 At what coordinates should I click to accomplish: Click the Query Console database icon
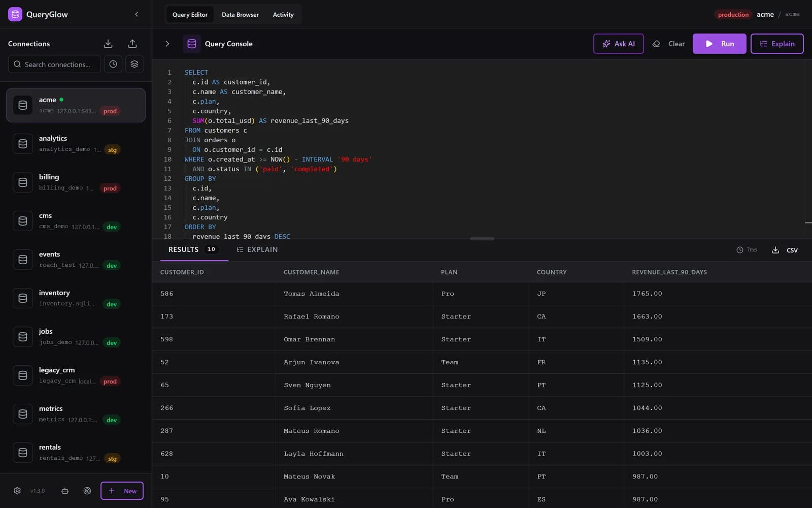click(192, 44)
